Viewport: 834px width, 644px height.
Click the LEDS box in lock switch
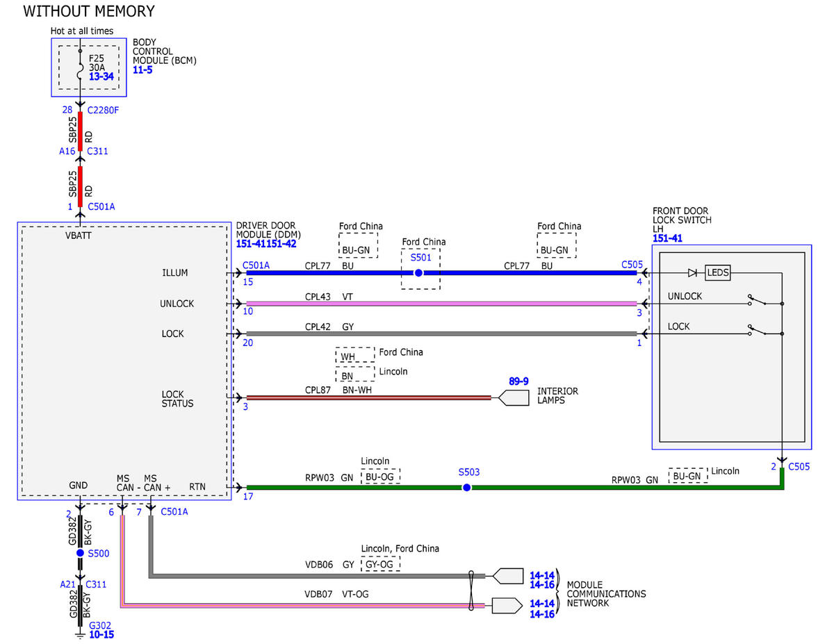pos(718,273)
